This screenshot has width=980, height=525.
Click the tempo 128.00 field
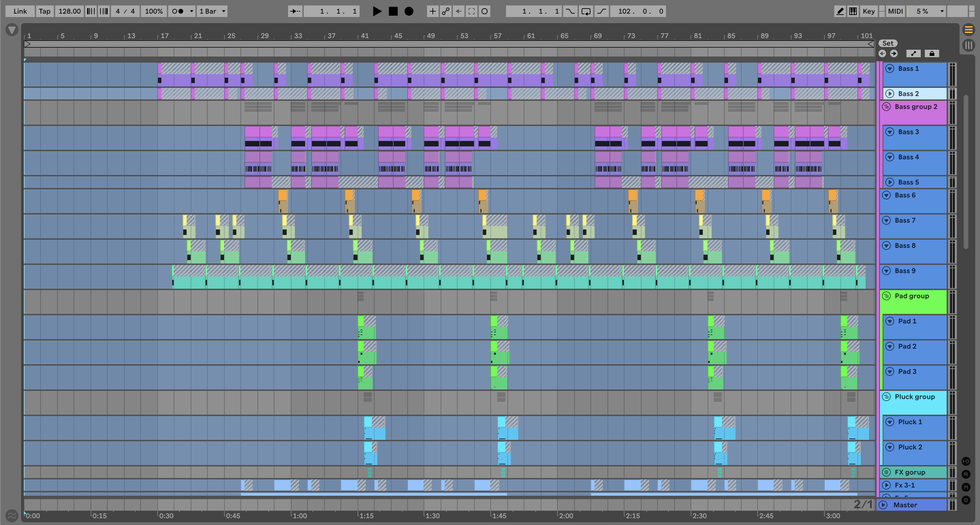click(69, 11)
